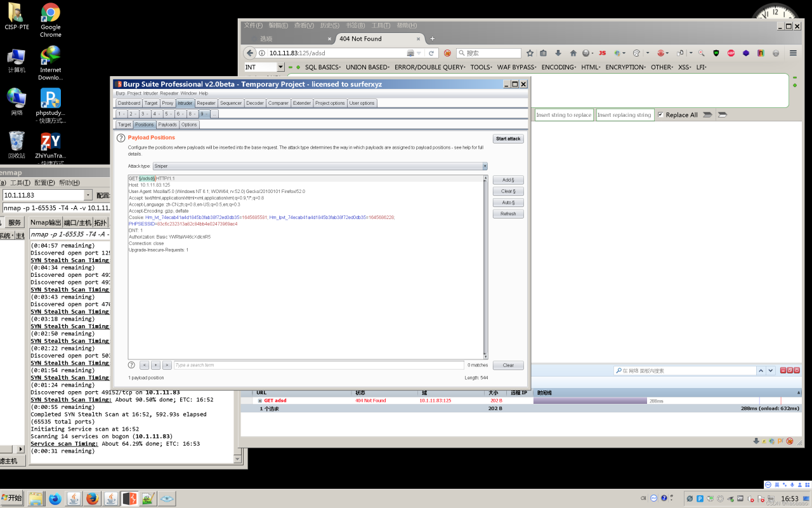Go to Firefox home page icon
Screen dimensions: 812x508
click(x=573, y=53)
